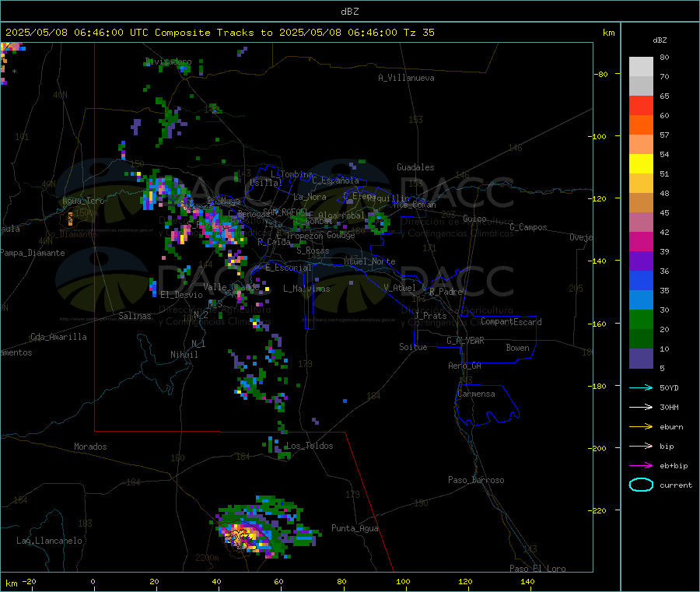Viewport: 700px width, 592px height.
Task: Select the top light gray dBZ swatch
Action: pos(641,67)
